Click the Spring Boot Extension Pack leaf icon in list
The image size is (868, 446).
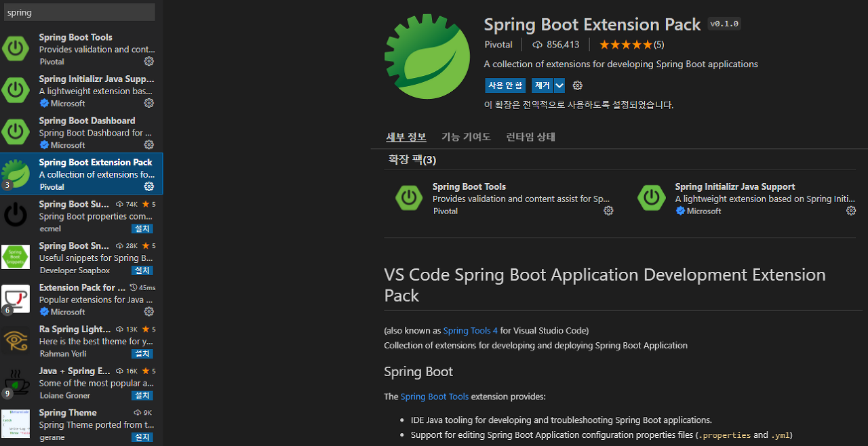click(16, 174)
